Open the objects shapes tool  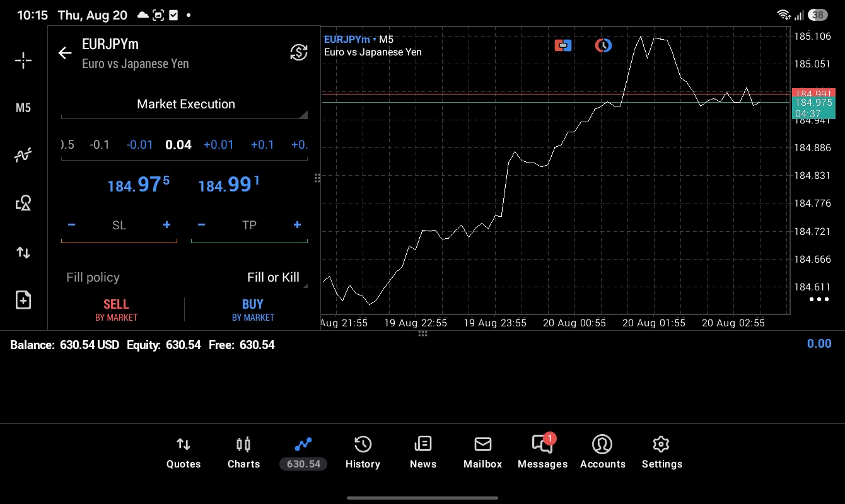click(x=23, y=203)
